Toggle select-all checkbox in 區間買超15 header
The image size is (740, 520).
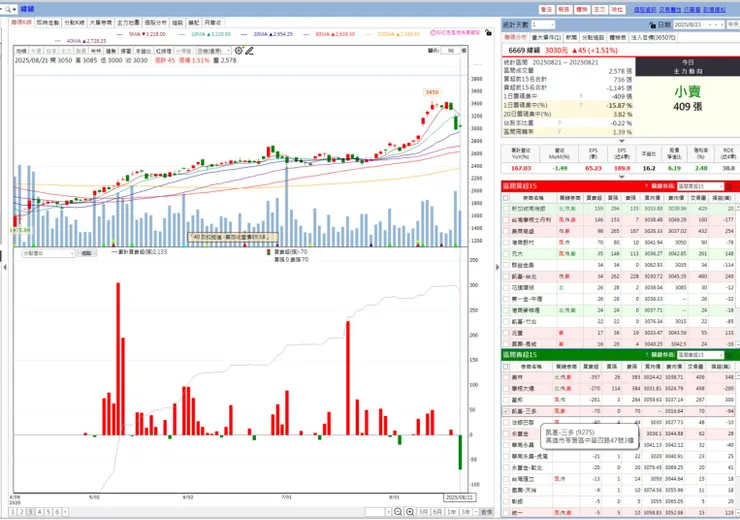tap(506, 198)
